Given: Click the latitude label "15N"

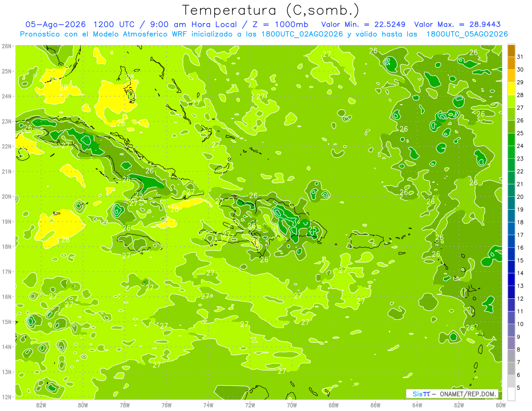Looking at the screenshot, I should point(7,322).
